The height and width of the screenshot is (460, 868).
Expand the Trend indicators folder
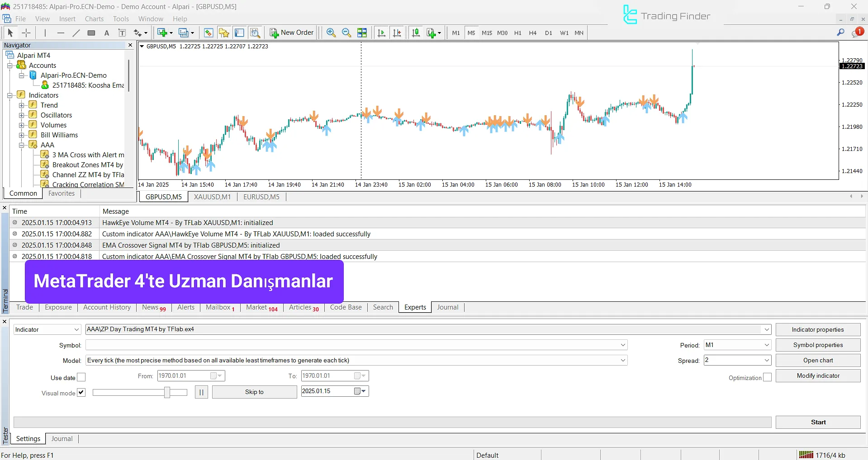click(21, 105)
